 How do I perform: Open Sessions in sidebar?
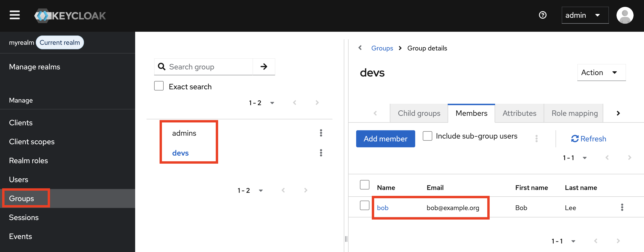68,217
